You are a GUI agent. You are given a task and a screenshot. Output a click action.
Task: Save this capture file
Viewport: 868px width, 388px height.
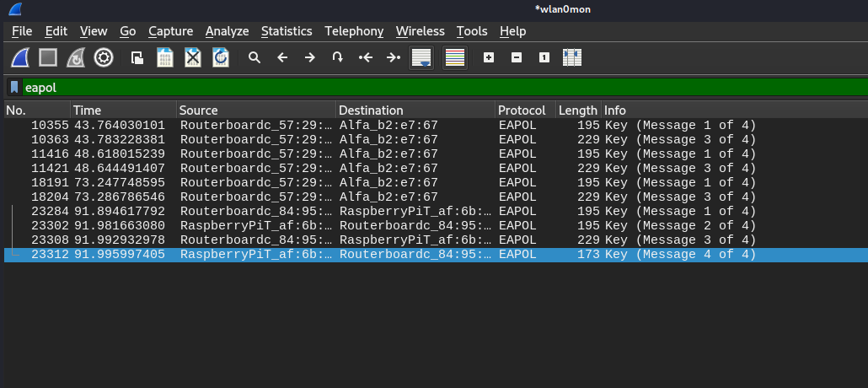(165, 57)
